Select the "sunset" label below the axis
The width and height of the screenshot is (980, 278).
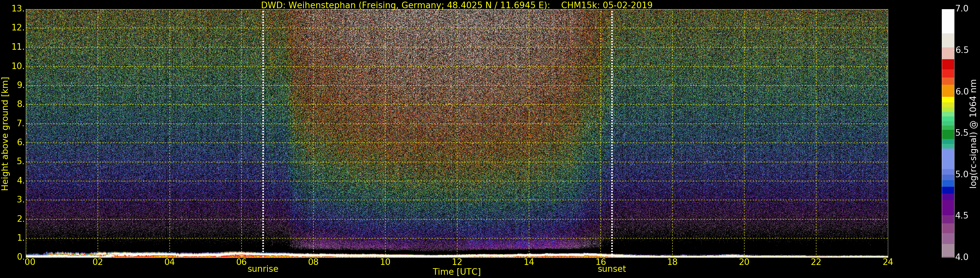pyautogui.click(x=612, y=269)
